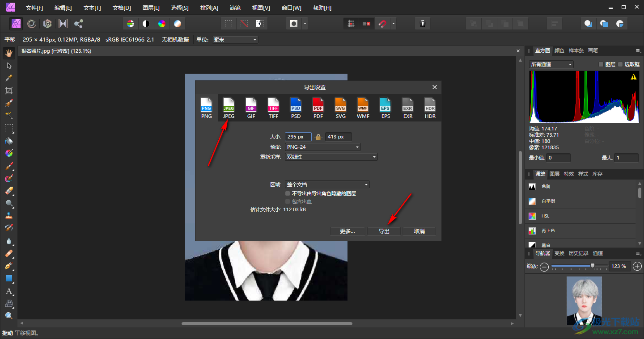Enable the hidden layers export checkbox

click(288, 194)
